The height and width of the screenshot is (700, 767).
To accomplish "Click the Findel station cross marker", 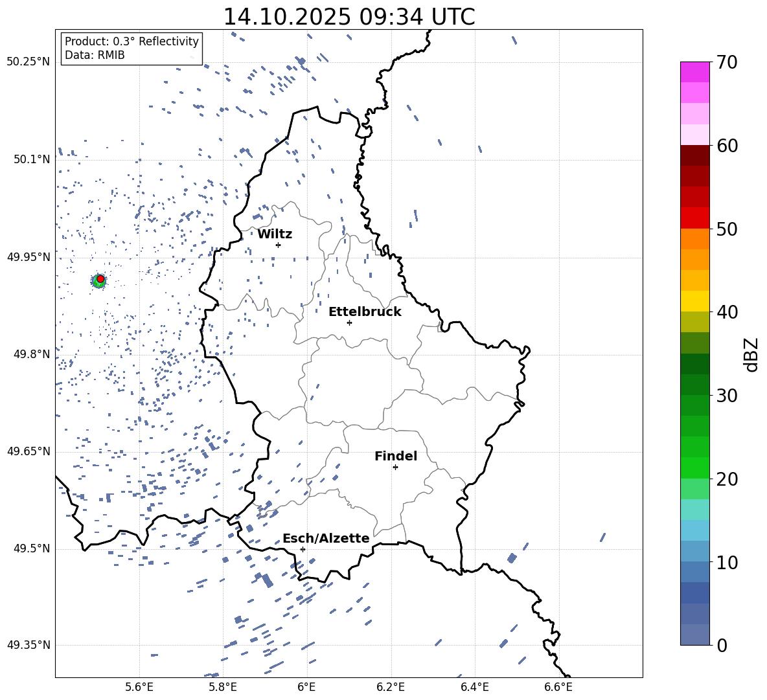I will tap(395, 468).
